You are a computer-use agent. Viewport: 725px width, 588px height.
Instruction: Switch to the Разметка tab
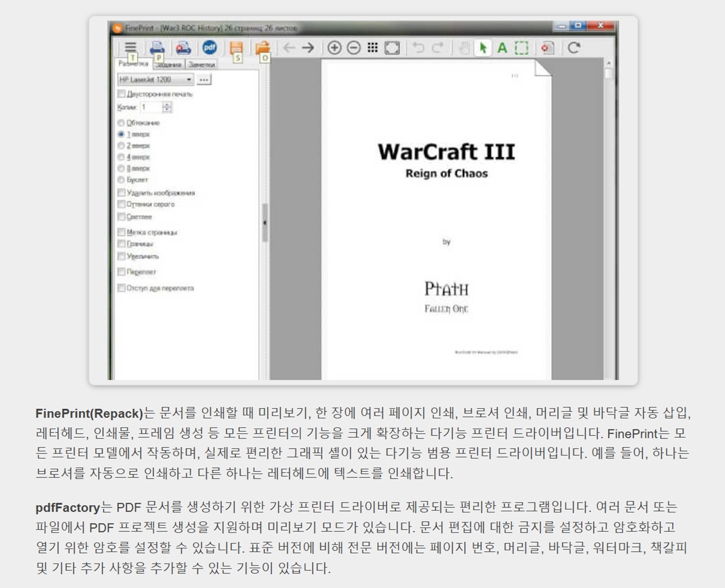click(133, 64)
